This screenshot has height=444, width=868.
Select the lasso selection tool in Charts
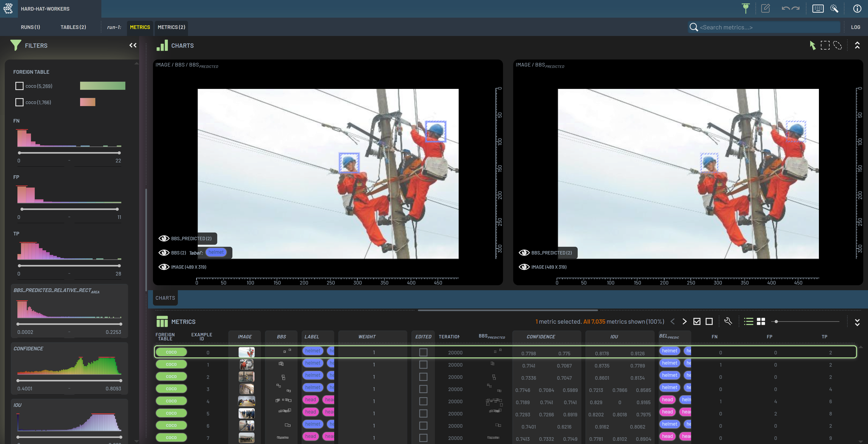click(837, 45)
